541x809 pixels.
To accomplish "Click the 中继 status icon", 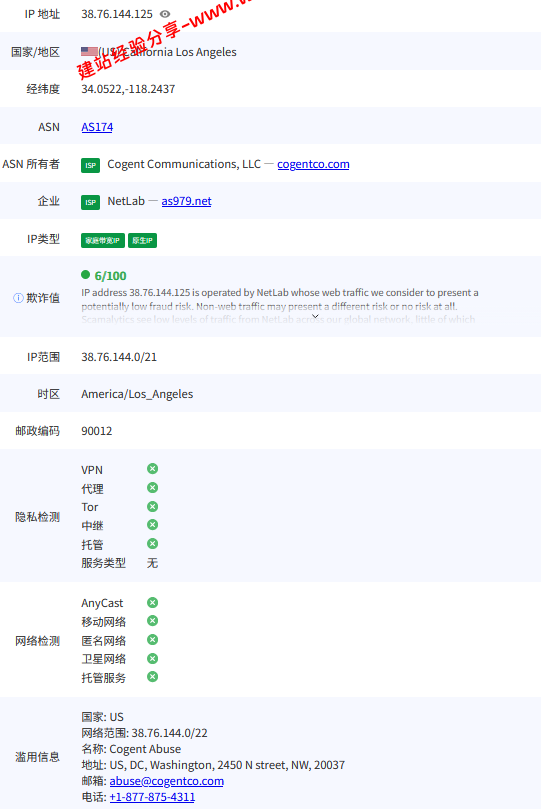I will click(x=152, y=525).
